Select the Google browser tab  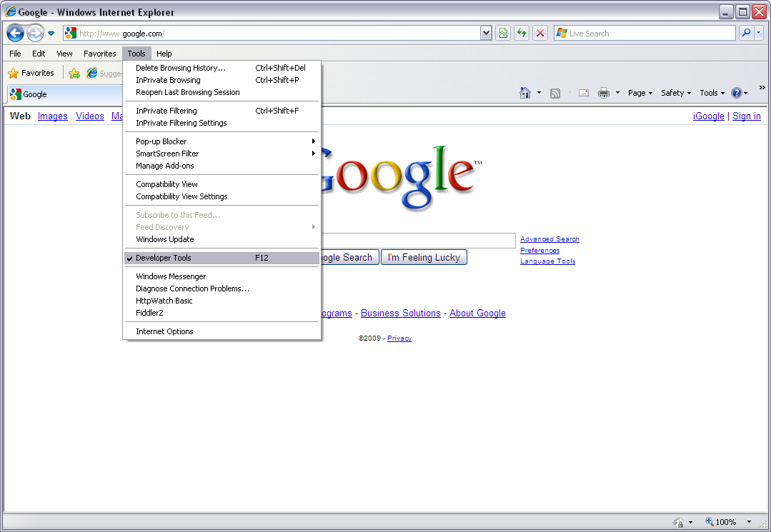pos(65,94)
